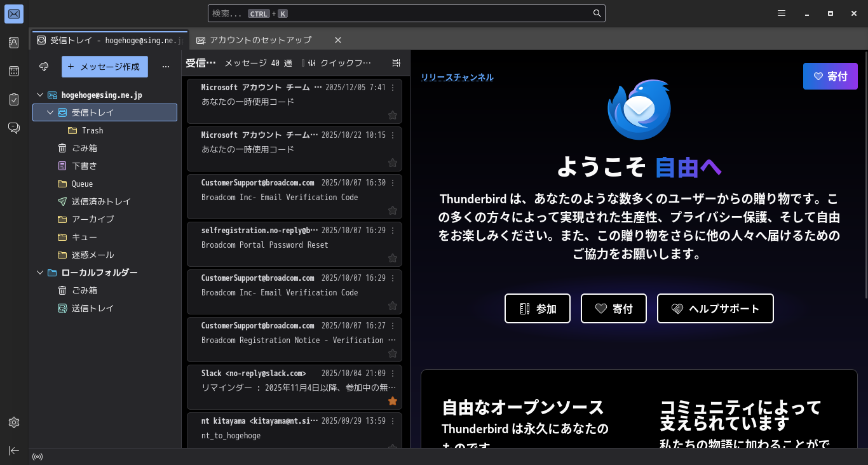The image size is (868, 465).
Task: Close the アカウントのセットアップ tab
Action: 338,40
